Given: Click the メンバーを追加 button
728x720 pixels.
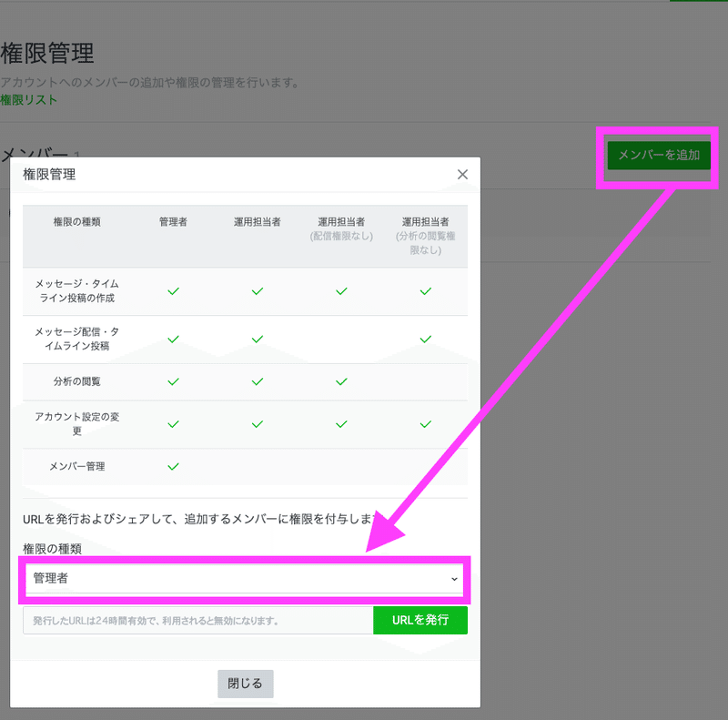Looking at the screenshot, I should tap(659, 155).
